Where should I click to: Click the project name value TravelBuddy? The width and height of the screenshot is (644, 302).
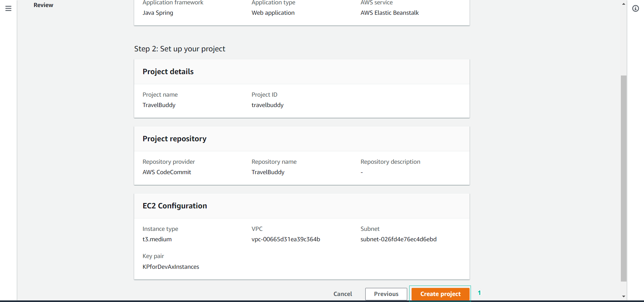tap(159, 105)
